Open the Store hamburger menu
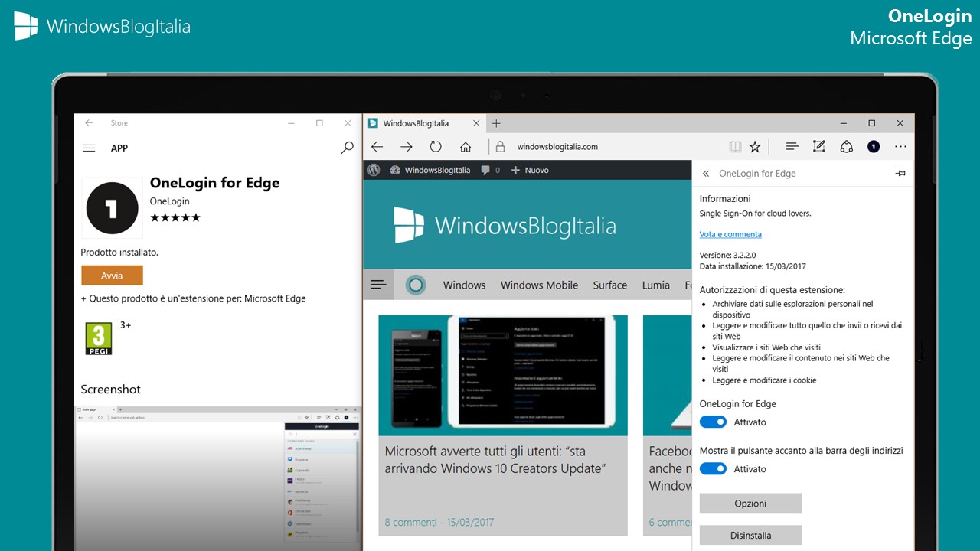Image resolution: width=980 pixels, height=551 pixels. point(89,148)
